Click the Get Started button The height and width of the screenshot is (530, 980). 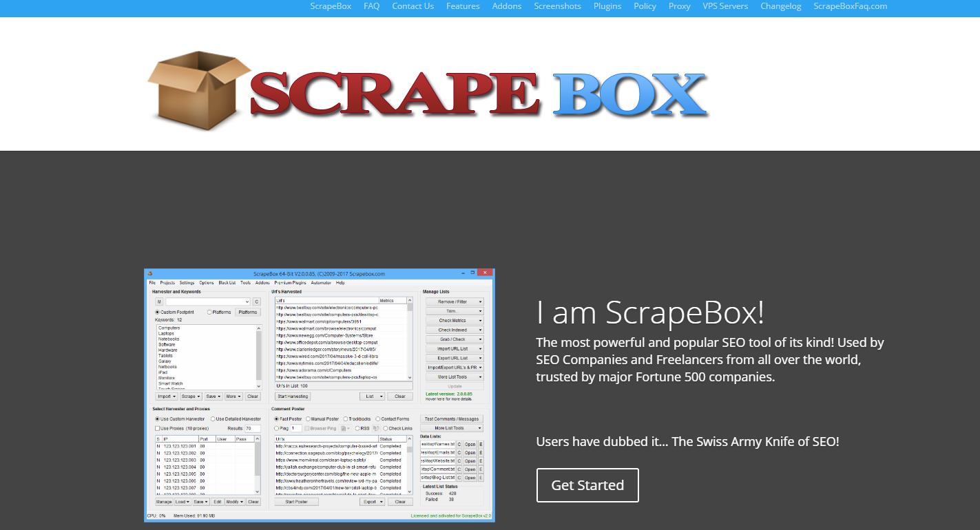(x=587, y=485)
